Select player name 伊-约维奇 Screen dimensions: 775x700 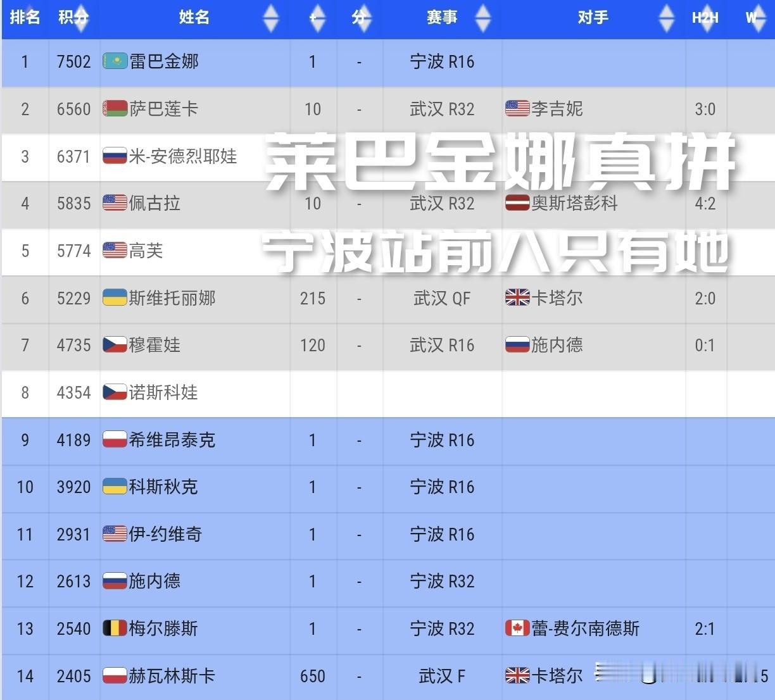tap(166, 534)
